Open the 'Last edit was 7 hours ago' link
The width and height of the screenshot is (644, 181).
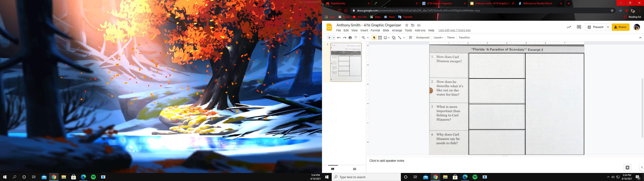click(x=454, y=31)
